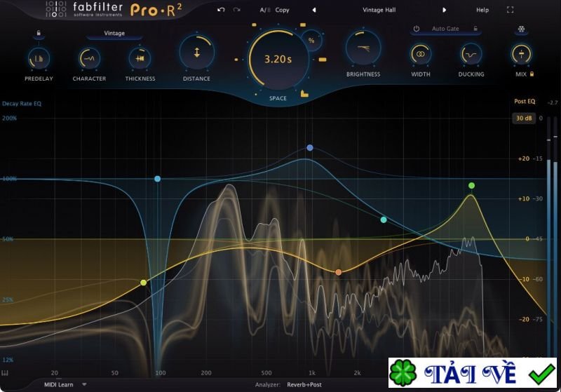Click the small room size icon left of Space

pos(236,60)
